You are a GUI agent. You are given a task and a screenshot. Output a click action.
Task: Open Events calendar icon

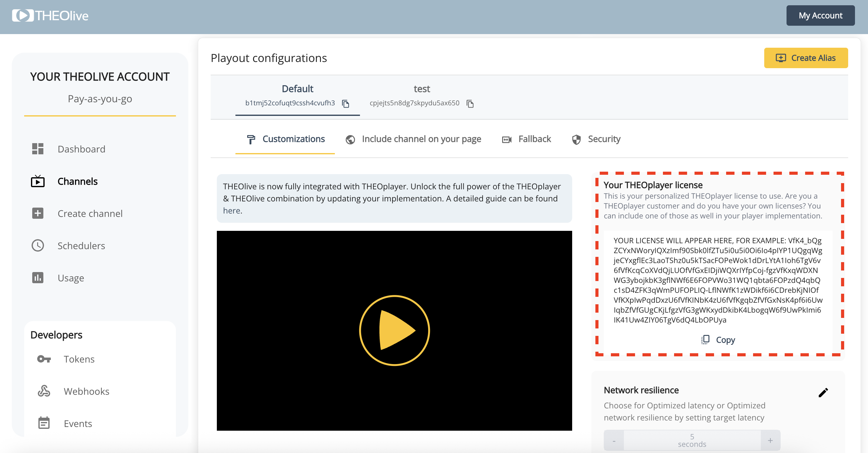(x=44, y=423)
